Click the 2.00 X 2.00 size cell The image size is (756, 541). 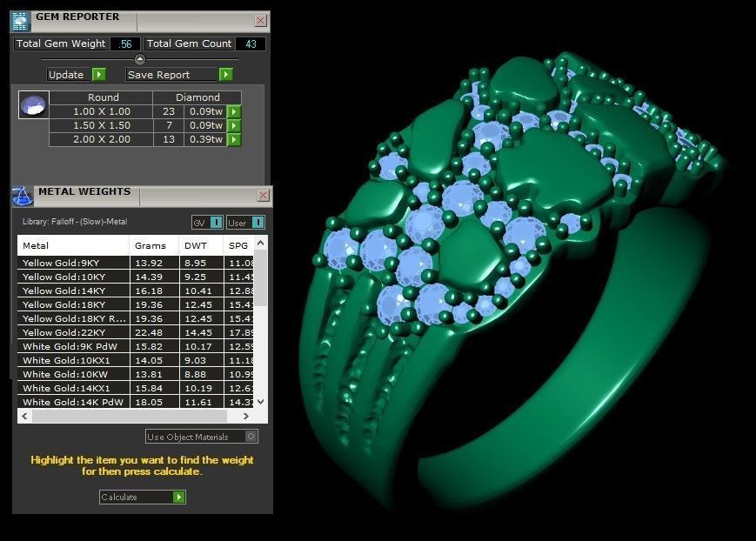pos(102,139)
